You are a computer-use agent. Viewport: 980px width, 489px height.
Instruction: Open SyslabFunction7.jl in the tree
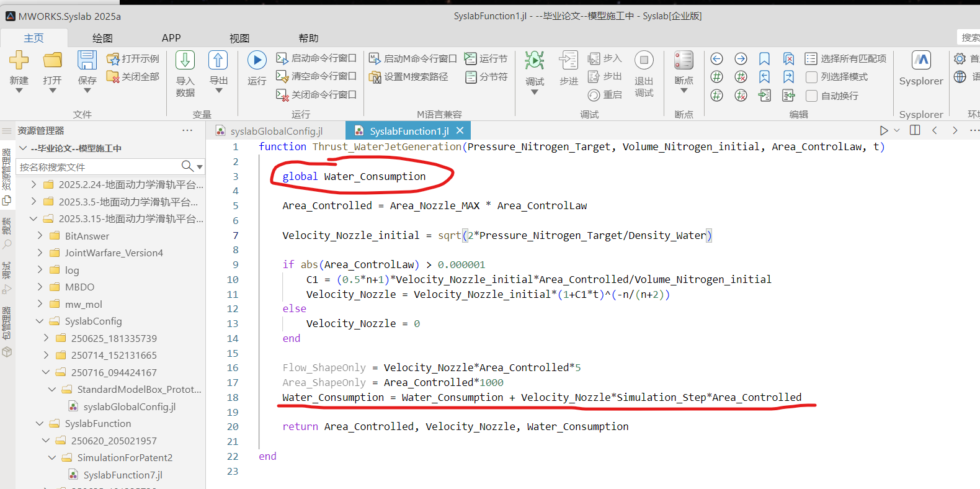click(123, 475)
